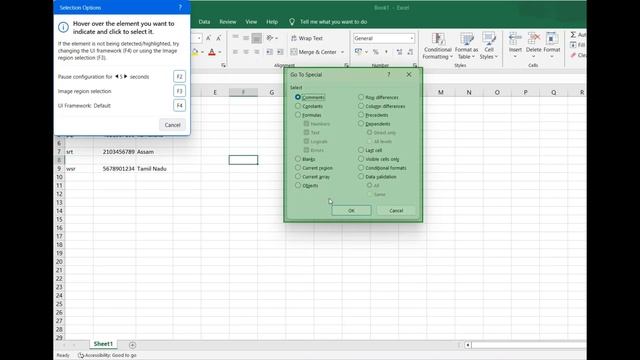640x360 pixels.
Task: Expand the Delete button dropdown arrow
Action: [533, 57]
